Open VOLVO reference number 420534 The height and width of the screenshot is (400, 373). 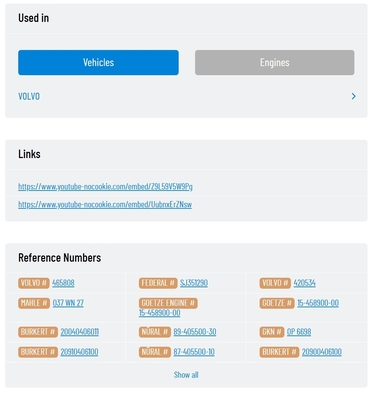point(304,283)
